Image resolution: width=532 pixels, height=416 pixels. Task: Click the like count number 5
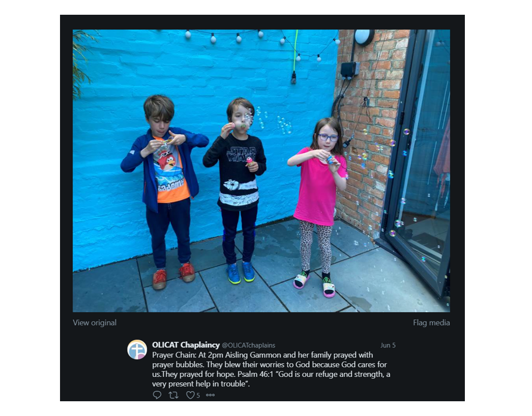tap(198, 395)
